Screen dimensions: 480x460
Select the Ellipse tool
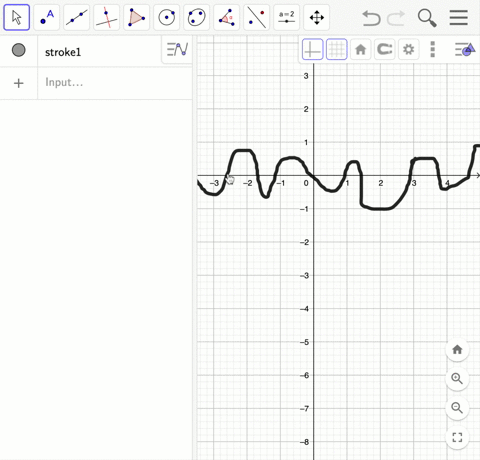[197, 17]
